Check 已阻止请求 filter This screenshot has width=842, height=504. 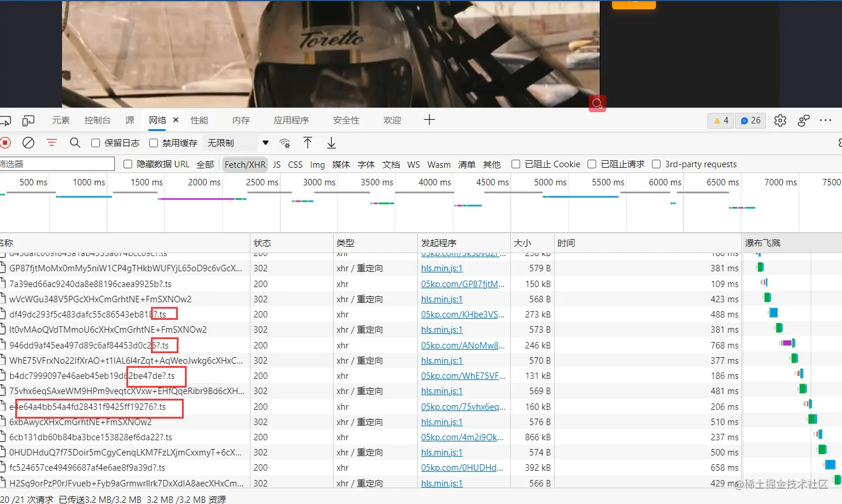[592, 164]
